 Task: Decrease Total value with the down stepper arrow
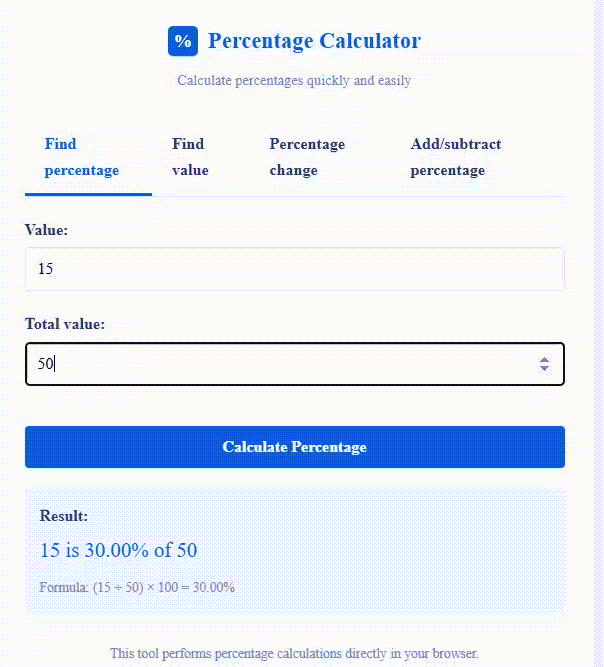pyautogui.click(x=544, y=368)
